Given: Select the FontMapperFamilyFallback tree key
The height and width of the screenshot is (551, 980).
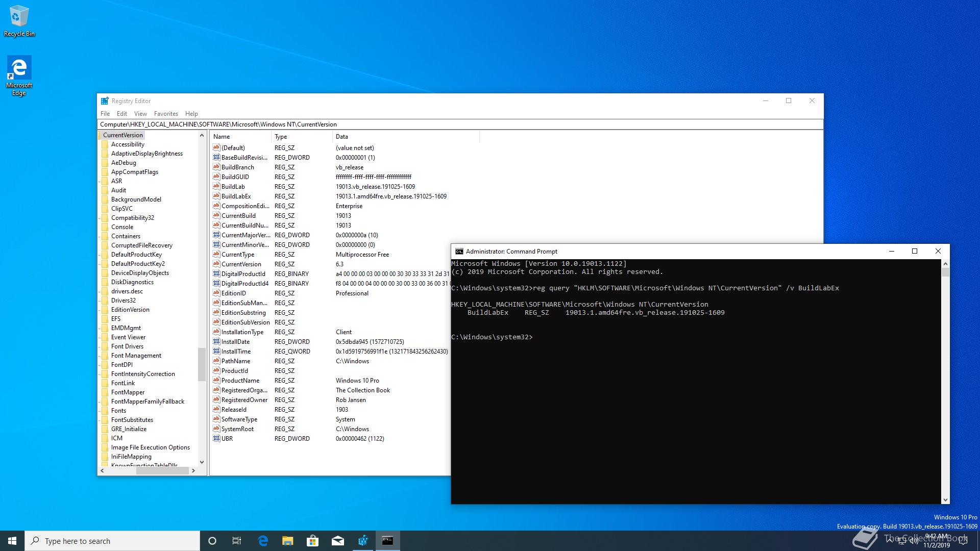Looking at the screenshot, I should (148, 402).
